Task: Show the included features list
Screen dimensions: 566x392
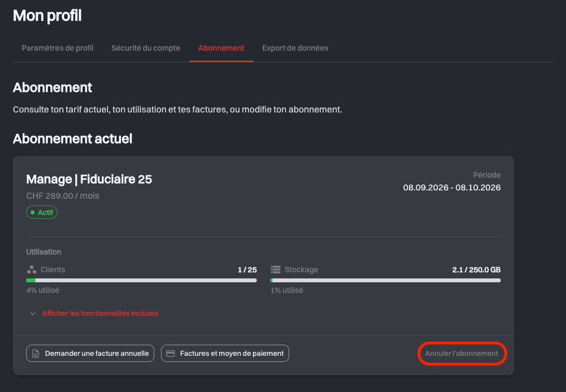Action: tap(100, 313)
